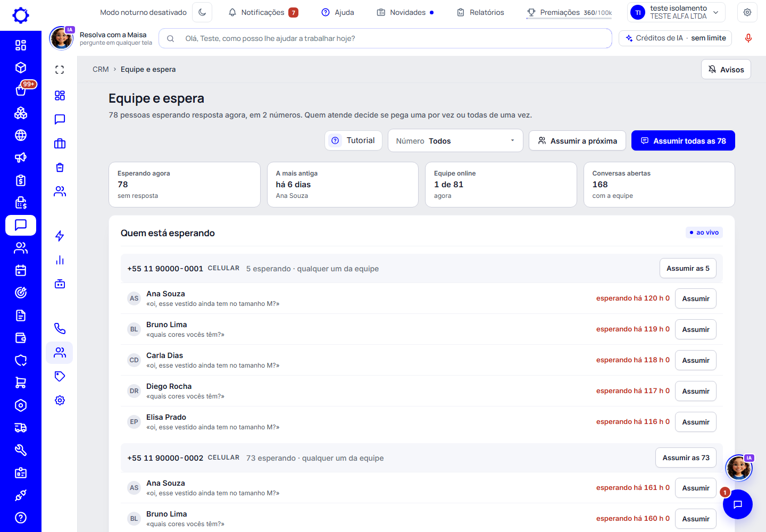The height and width of the screenshot is (532, 766).
Task: Click Assumir todas as 78
Action: point(683,141)
